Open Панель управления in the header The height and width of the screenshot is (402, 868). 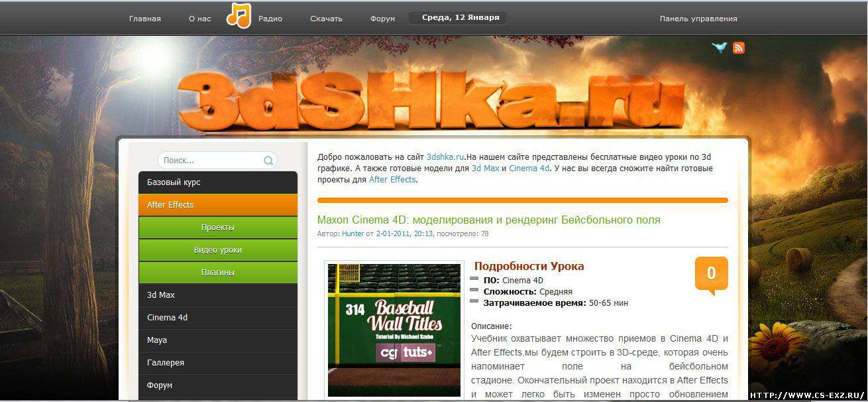(x=698, y=19)
